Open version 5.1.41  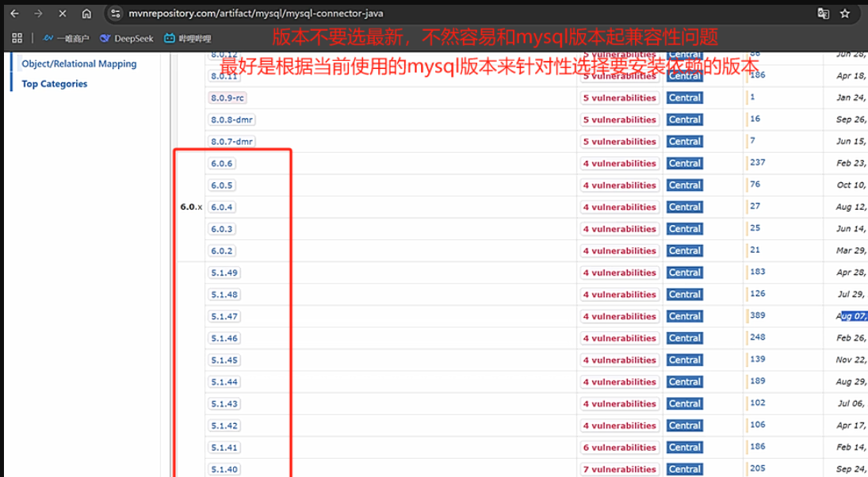click(x=224, y=448)
